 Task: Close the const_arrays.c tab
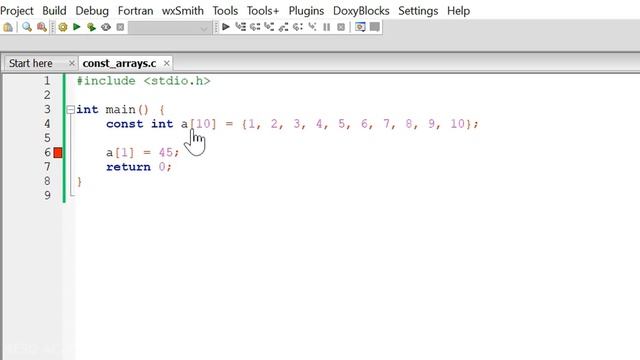coord(167,63)
